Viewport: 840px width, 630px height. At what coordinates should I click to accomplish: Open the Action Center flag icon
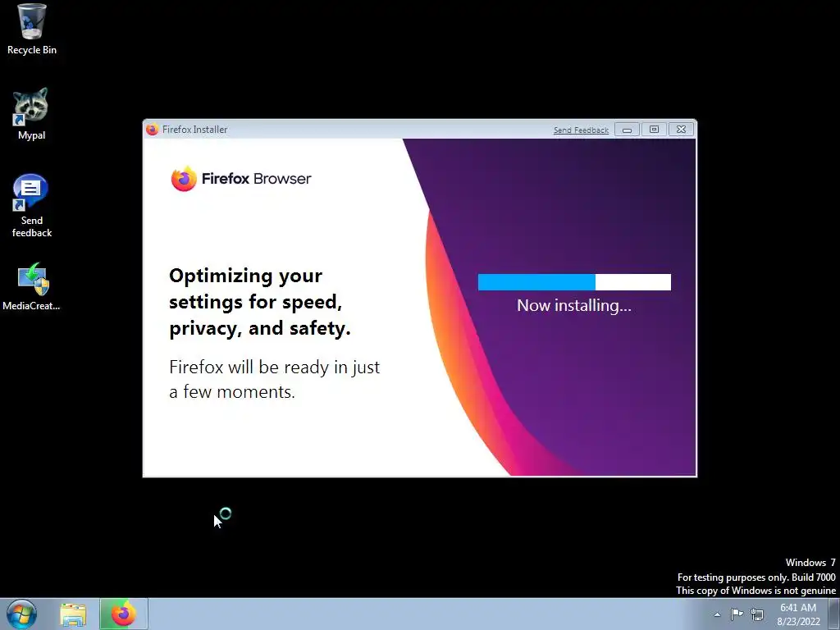coord(737,614)
